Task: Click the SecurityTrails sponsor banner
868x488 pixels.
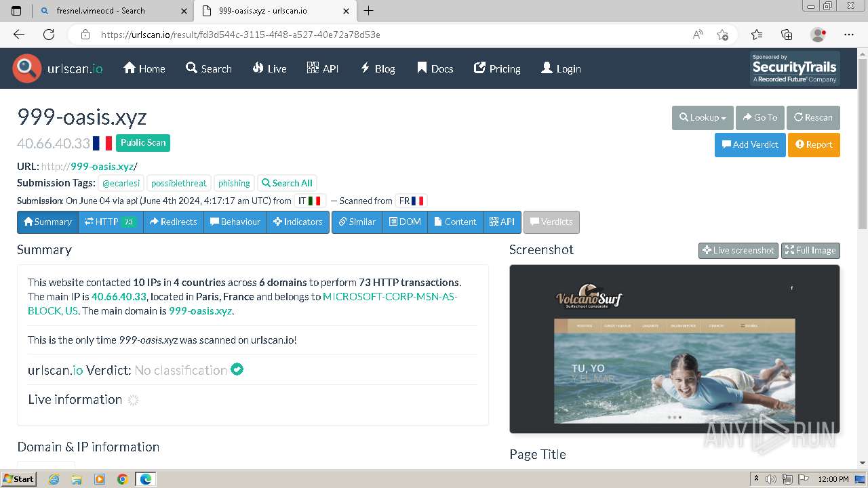Action: pos(795,68)
